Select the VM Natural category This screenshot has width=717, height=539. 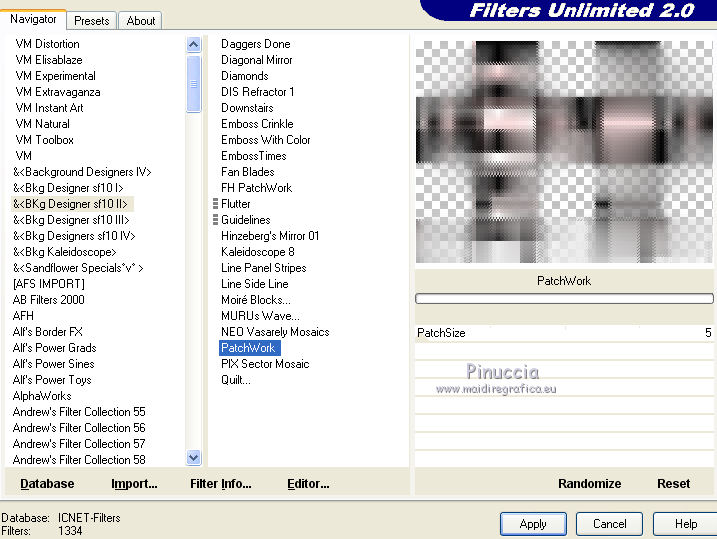click(x=43, y=124)
